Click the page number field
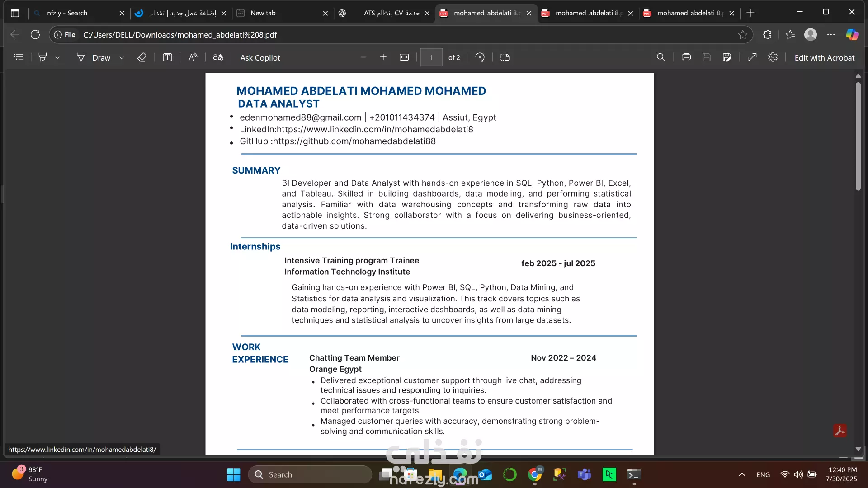The height and width of the screenshot is (488, 868). [x=431, y=57]
